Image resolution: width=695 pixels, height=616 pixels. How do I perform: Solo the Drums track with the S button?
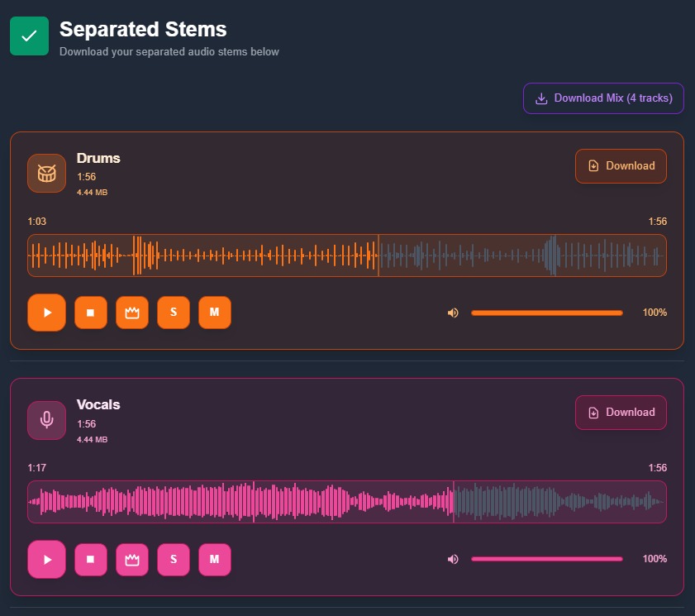click(174, 313)
